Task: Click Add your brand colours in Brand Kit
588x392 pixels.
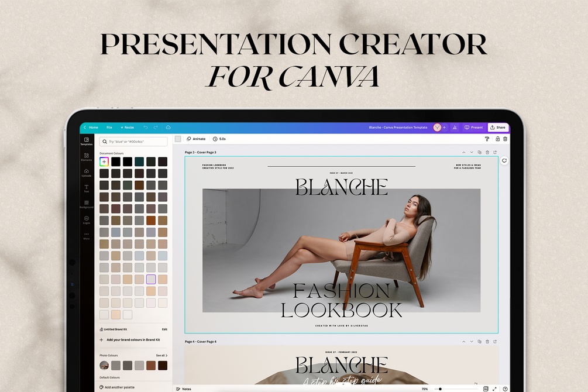Action: [130, 340]
